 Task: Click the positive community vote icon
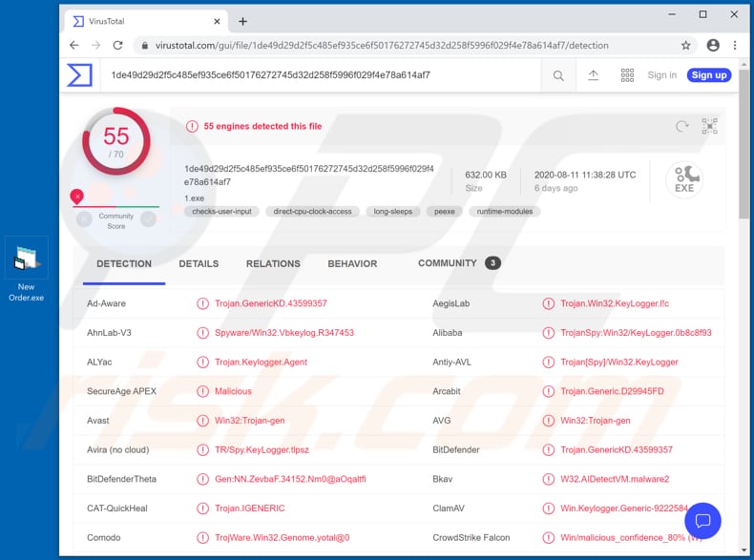[x=148, y=219]
